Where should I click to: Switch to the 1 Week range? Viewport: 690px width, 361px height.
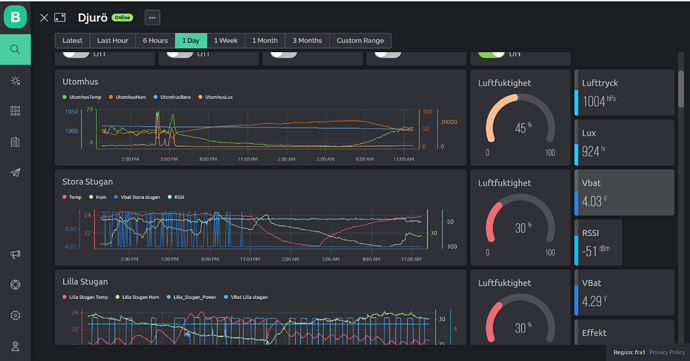coord(226,41)
